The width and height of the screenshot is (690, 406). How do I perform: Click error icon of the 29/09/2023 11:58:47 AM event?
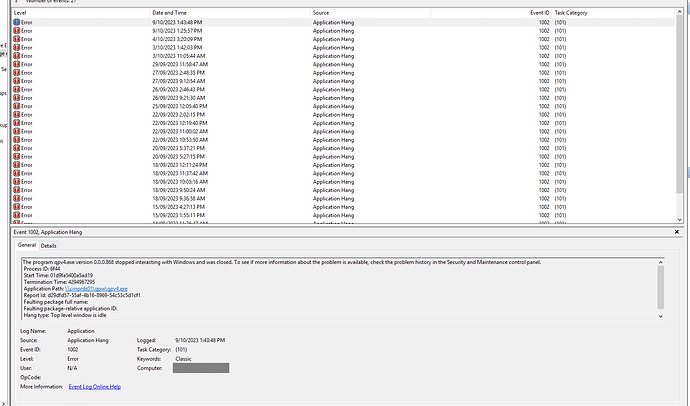click(x=17, y=65)
